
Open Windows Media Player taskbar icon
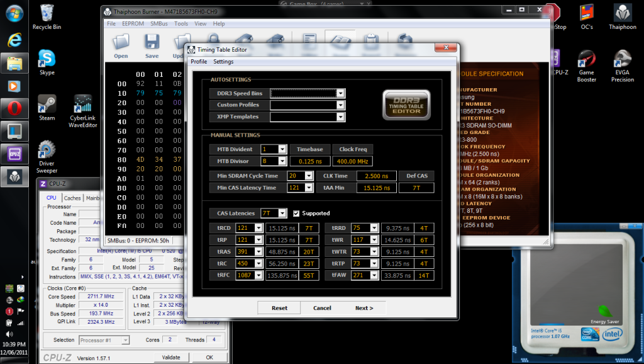14,86
